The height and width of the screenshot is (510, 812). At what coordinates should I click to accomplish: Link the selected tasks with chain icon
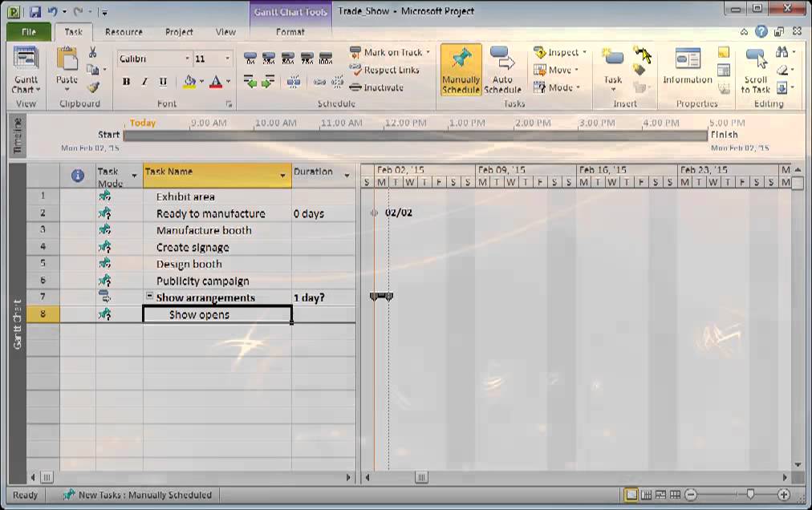coord(319,82)
